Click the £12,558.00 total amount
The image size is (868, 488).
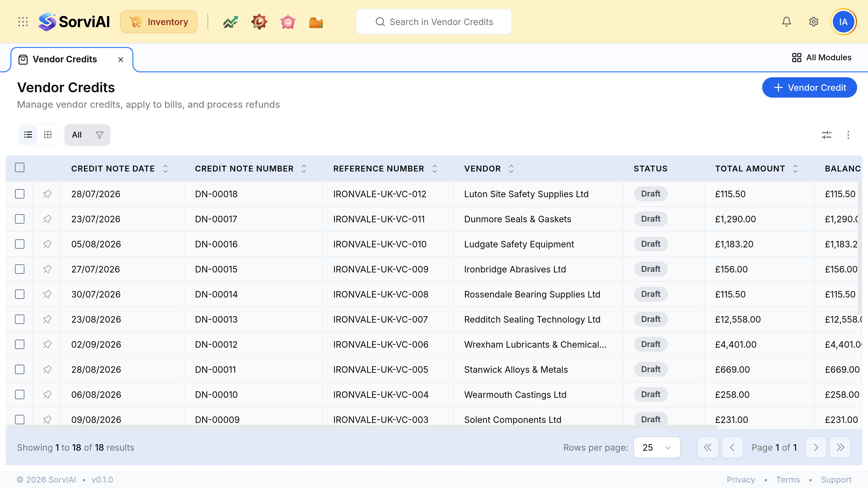click(738, 319)
